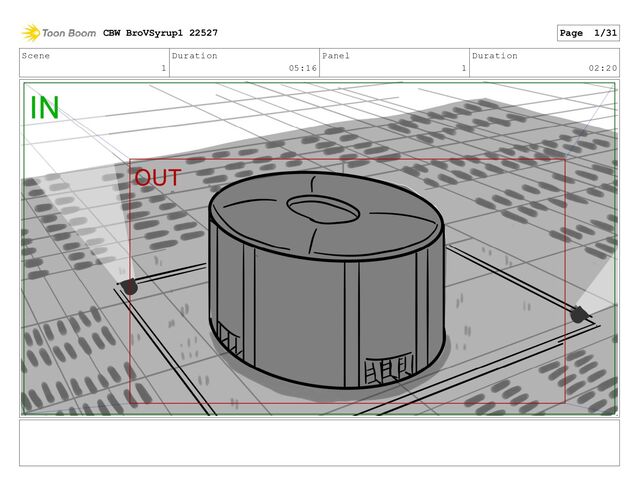Click the project title CBW BroVSyrup1 22527
This screenshot has height=495, width=640.
pyautogui.click(x=160, y=33)
